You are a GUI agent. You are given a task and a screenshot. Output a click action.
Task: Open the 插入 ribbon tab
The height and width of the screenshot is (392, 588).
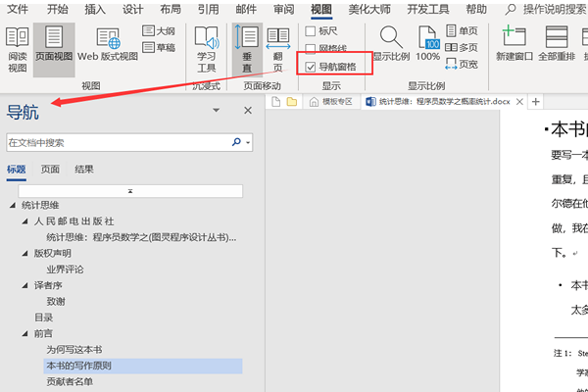[95, 9]
